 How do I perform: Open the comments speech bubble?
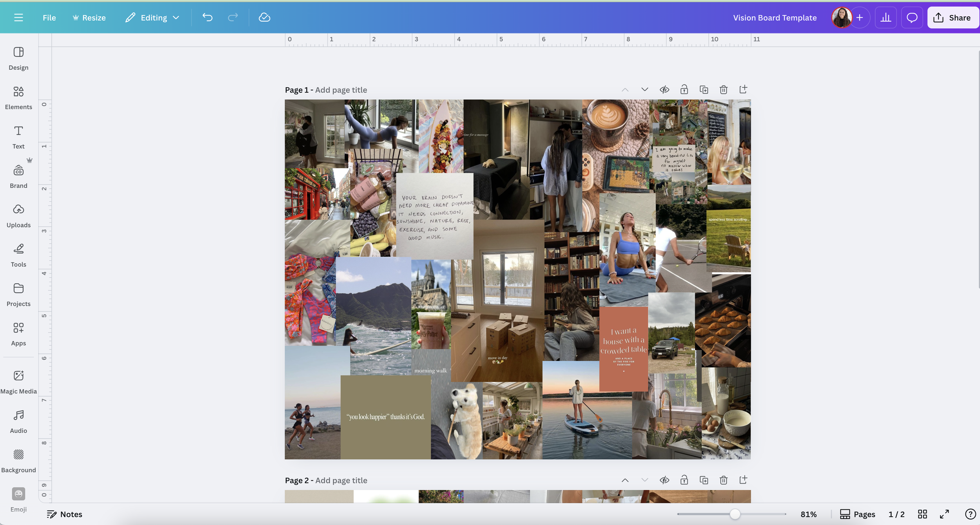tap(912, 18)
